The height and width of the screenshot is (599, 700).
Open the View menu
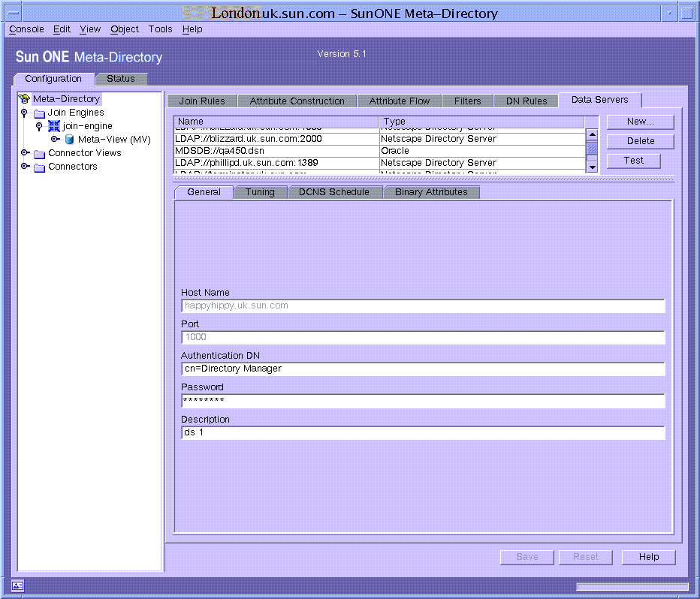click(90, 29)
